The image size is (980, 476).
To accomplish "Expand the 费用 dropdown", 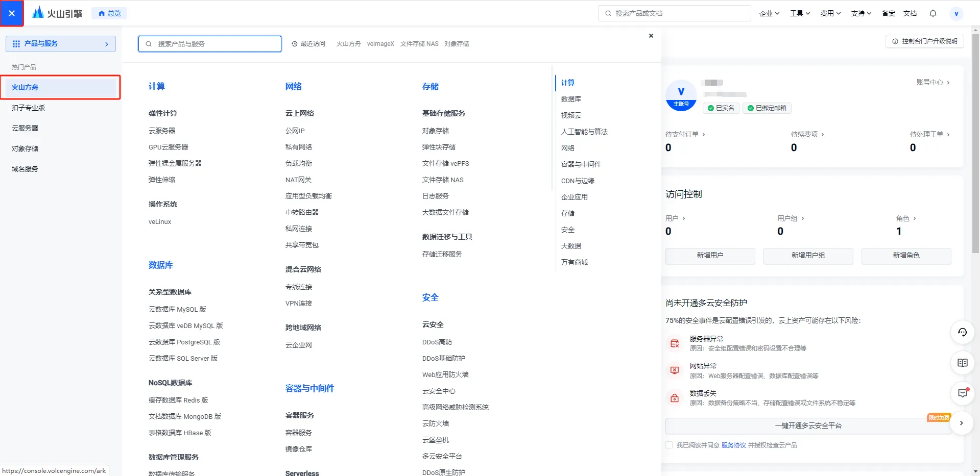I will [830, 13].
